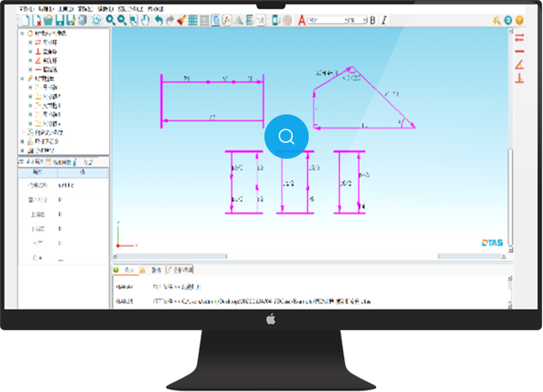Click the blue magnifier search button
543x392 pixels.
287,137
